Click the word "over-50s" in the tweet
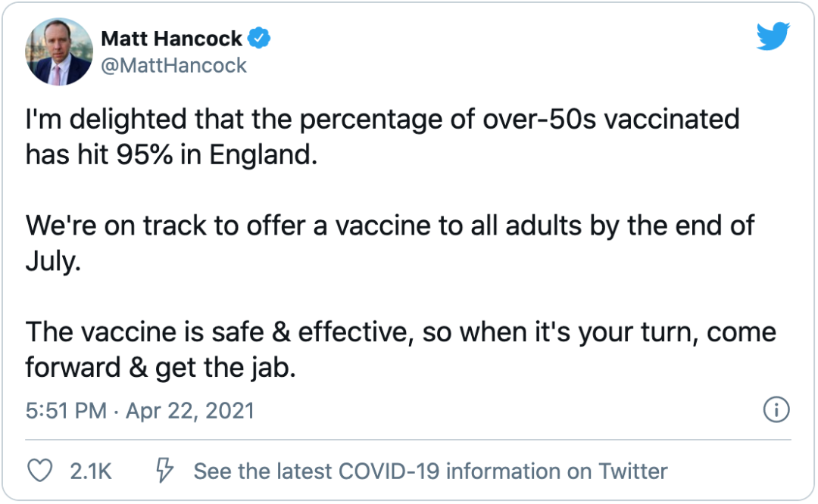 click(x=539, y=120)
